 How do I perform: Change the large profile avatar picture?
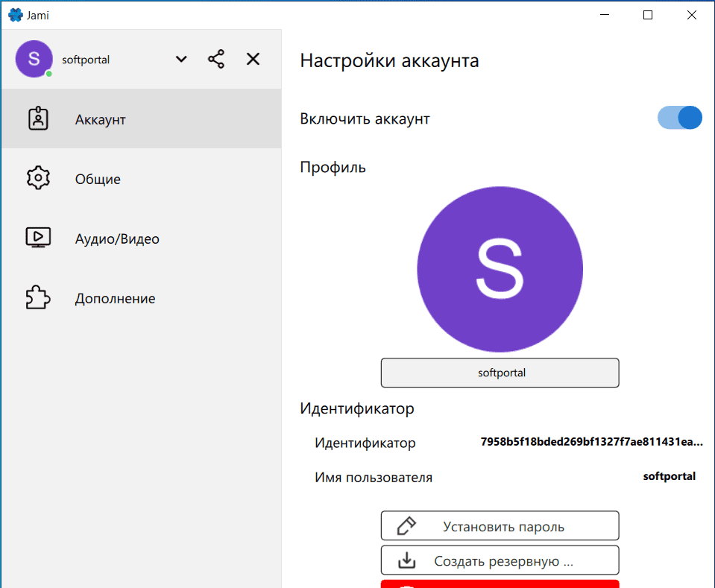[x=500, y=269]
